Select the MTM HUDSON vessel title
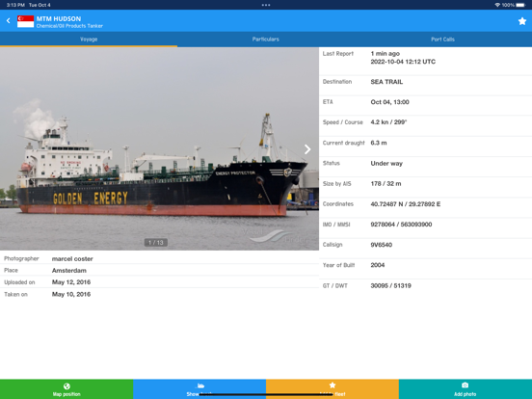Screen dimensions: 532x399 (59, 18)
